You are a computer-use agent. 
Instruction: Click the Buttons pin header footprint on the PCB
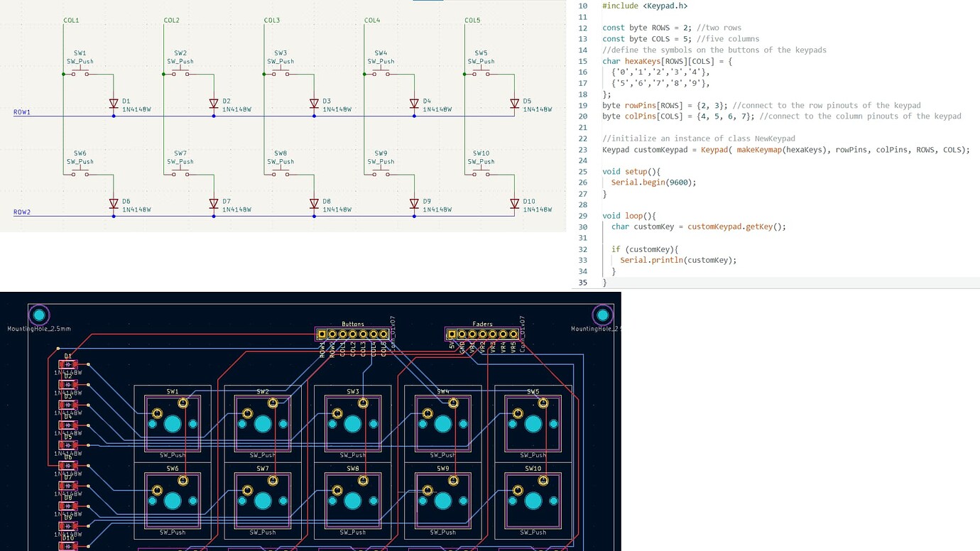coord(353,332)
